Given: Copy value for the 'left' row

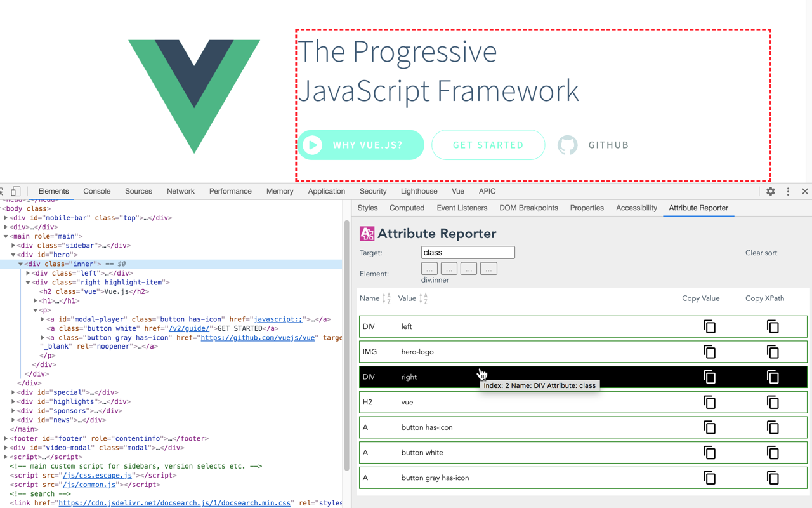Looking at the screenshot, I should click(x=710, y=326).
